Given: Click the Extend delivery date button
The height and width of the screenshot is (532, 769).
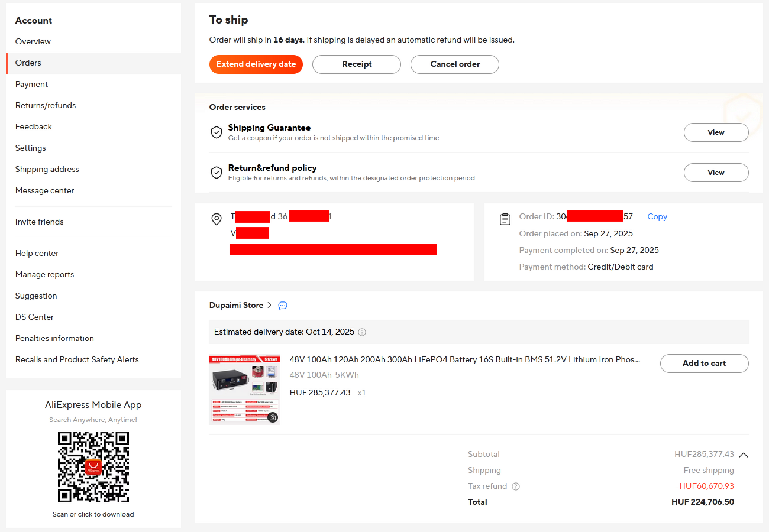Looking at the screenshot, I should pyautogui.click(x=256, y=64).
